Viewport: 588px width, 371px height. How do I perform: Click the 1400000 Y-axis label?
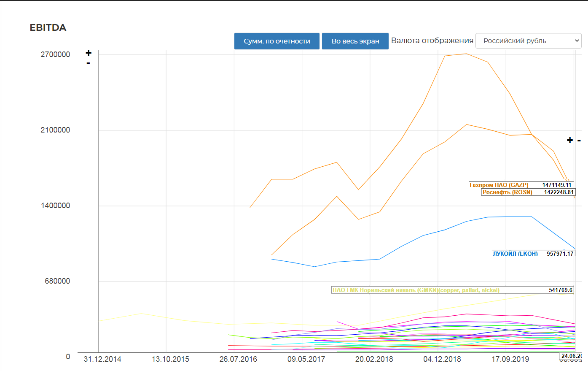tap(55, 206)
